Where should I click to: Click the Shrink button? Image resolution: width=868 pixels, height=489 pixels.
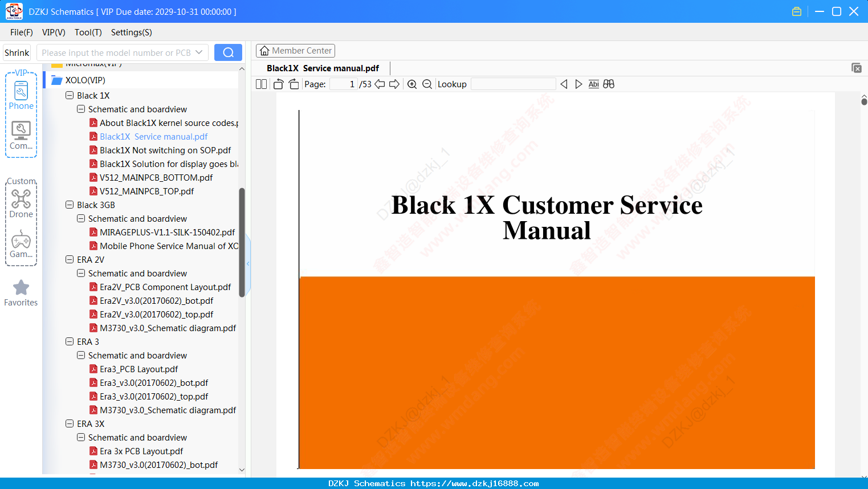pos(17,52)
